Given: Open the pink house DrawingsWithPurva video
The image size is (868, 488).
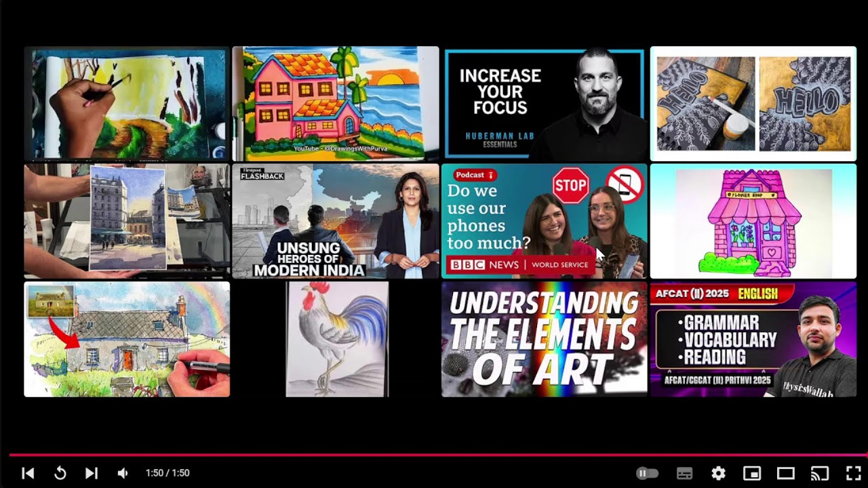Looking at the screenshot, I should point(336,103).
